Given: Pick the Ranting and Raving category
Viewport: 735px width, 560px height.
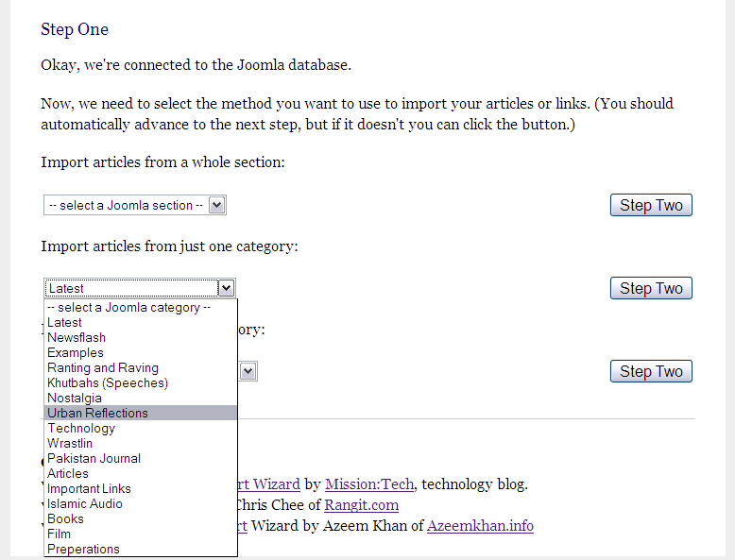Looking at the screenshot, I should point(103,367).
